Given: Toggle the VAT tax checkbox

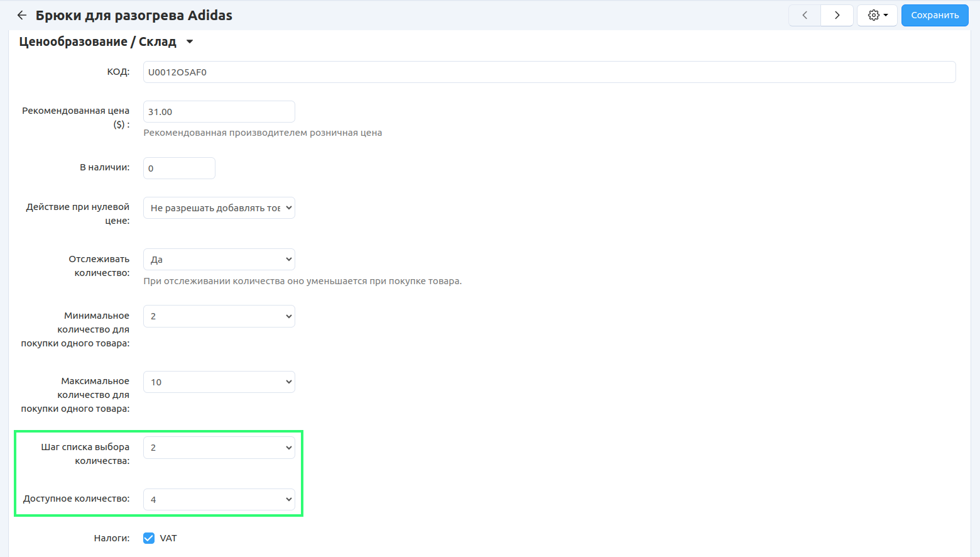Looking at the screenshot, I should 149,538.
